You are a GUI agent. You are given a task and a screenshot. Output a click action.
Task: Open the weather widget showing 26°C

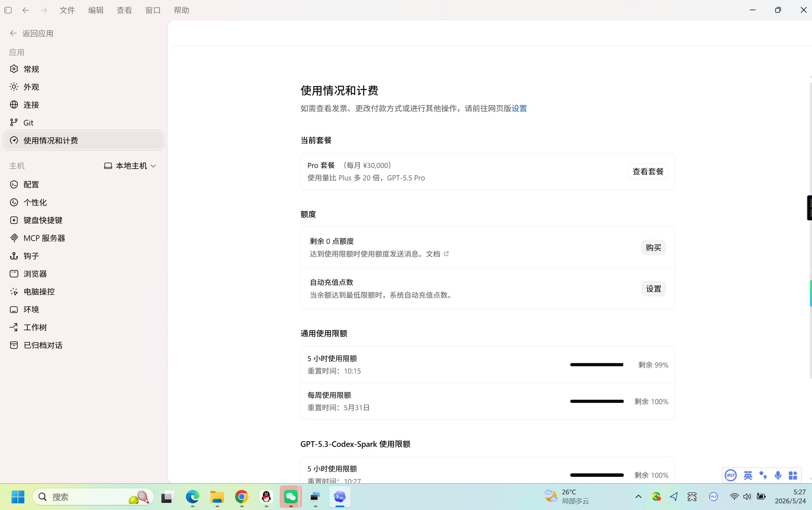566,497
